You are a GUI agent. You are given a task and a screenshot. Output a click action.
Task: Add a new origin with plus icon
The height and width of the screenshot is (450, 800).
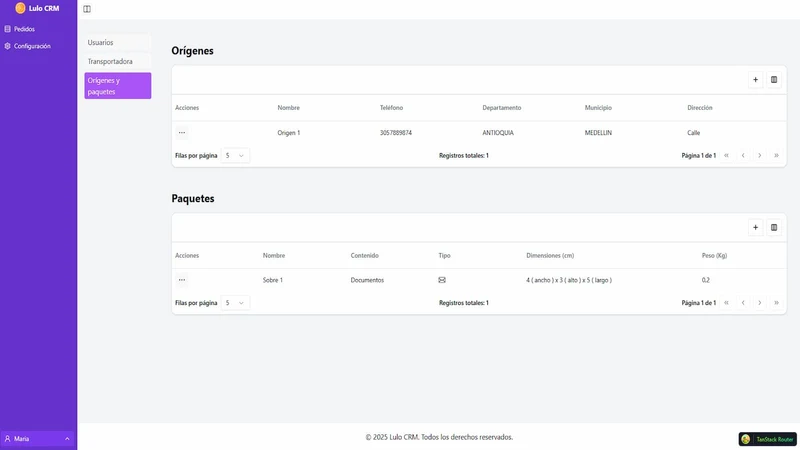coord(755,80)
